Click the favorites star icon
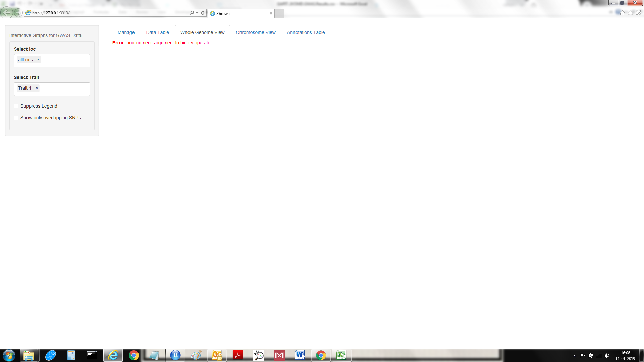Screen dimensions: 644x362 pyautogui.click(x=631, y=13)
